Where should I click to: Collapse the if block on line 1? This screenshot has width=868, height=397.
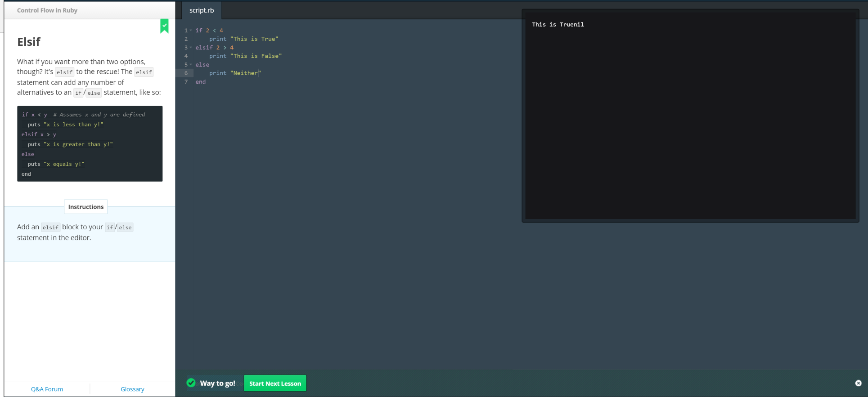(x=191, y=31)
